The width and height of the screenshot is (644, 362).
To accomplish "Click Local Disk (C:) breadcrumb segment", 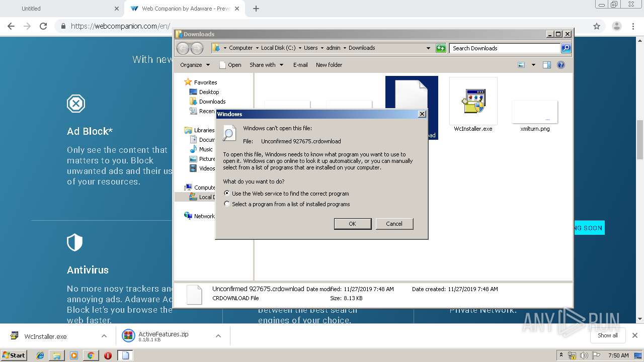I will pos(278,48).
